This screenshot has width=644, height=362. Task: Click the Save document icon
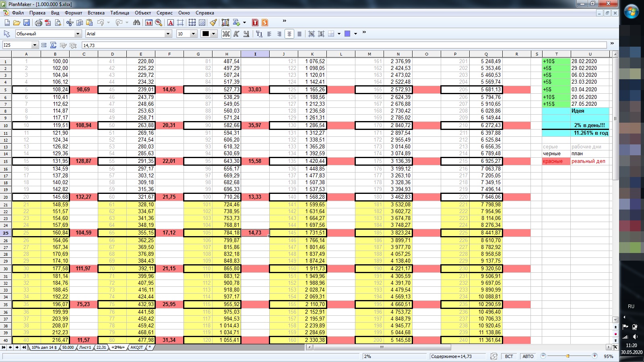(x=26, y=23)
